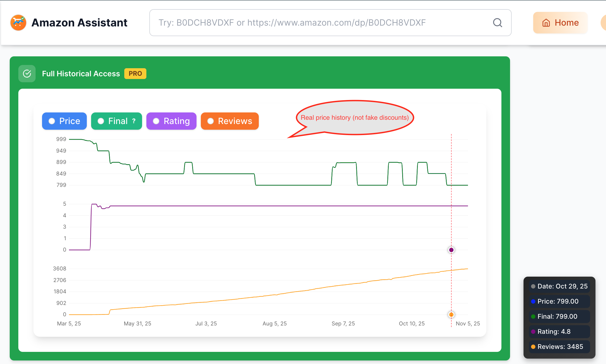Image resolution: width=606 pixels, height=364 pixels.
Task: Open the Home page button
Action: (x=560, y=23)
